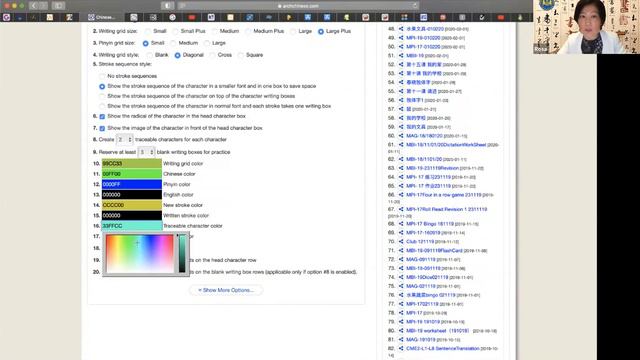Click the English color 000000 field
640x360 pixels.
pyautogui.click(x=131, y=195)
